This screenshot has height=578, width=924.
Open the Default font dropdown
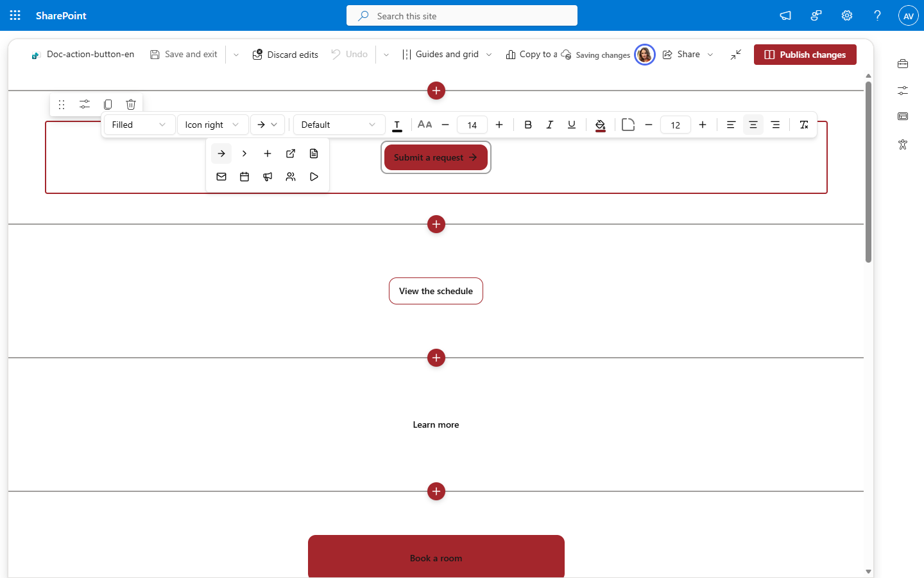339,125
